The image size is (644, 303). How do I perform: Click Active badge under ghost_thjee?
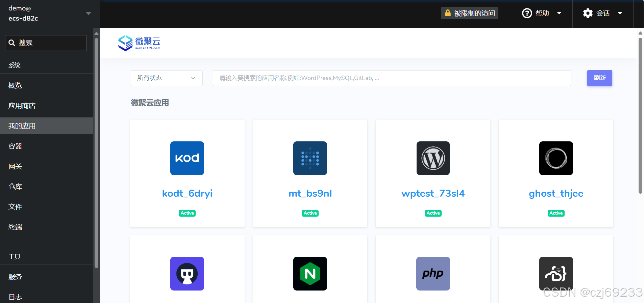click(556, 213)
